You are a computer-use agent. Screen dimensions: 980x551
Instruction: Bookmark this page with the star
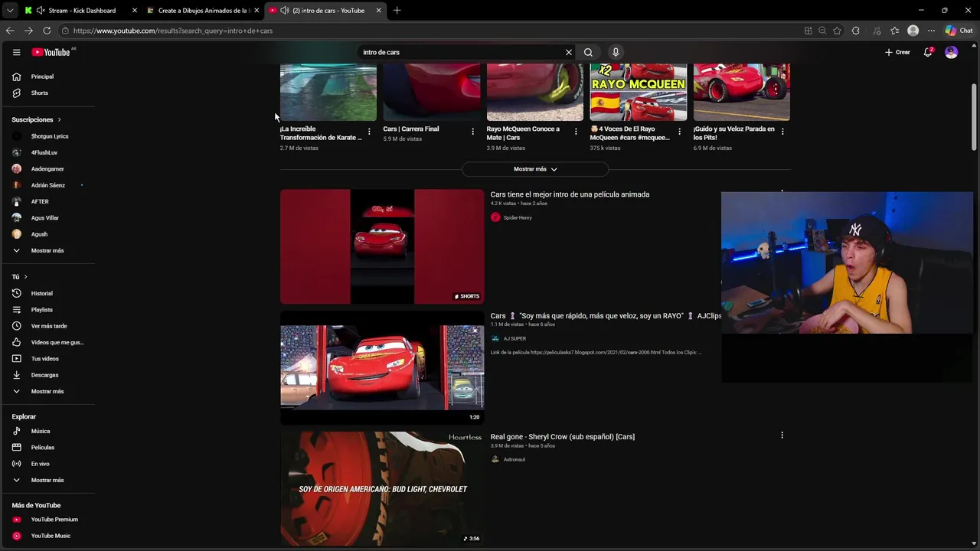pos(837,31)
